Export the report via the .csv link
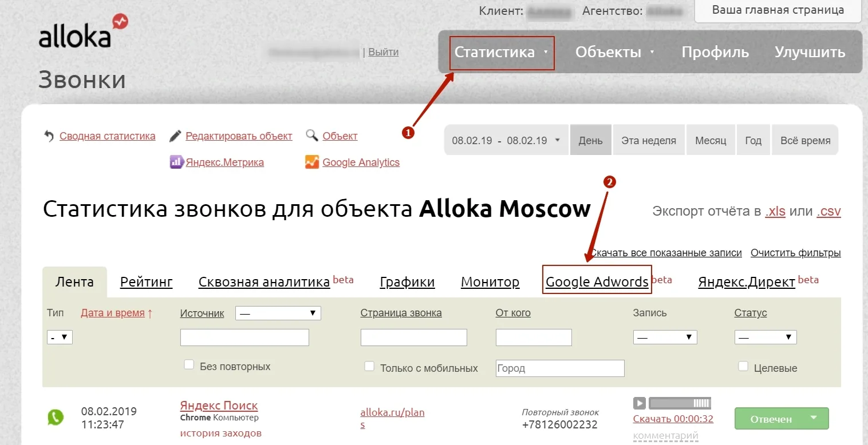The width and height of the screenshot is (868, 445). (x=828, y=211)
